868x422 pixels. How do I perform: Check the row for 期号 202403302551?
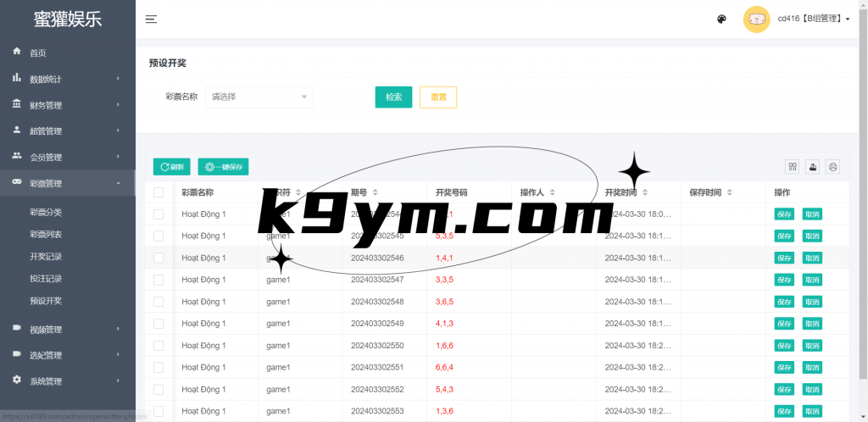[159, 367]
